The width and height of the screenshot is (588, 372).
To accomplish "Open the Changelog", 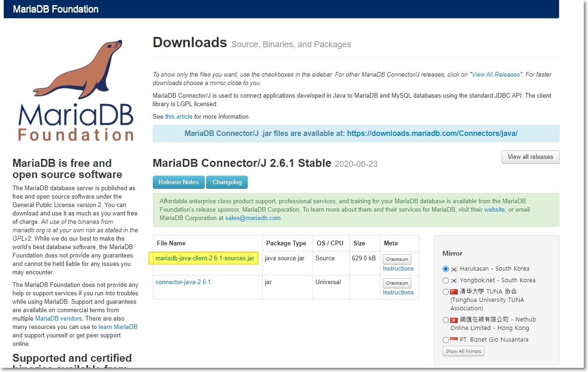I will click(x=227, y=182).
